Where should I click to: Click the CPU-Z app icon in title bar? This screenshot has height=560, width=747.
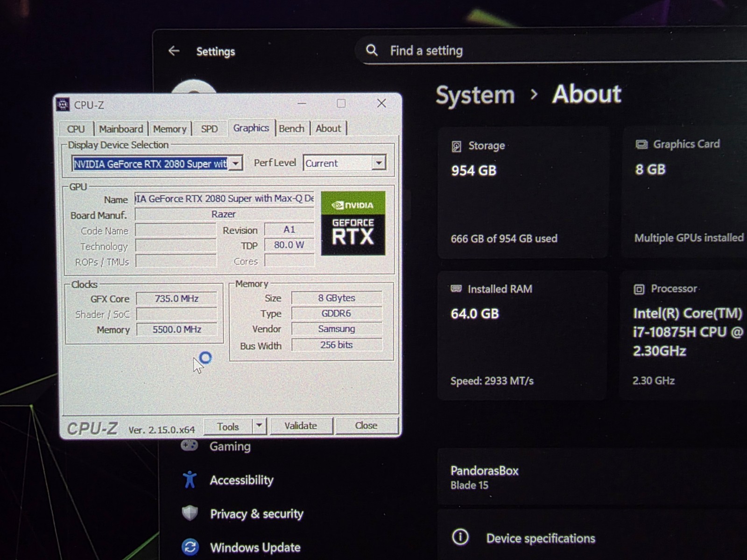coord(63,105)
